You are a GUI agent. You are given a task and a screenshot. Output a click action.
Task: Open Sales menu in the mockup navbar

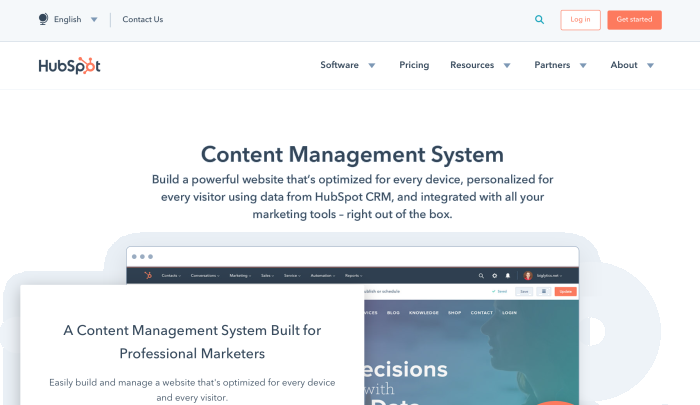[267, 276]
